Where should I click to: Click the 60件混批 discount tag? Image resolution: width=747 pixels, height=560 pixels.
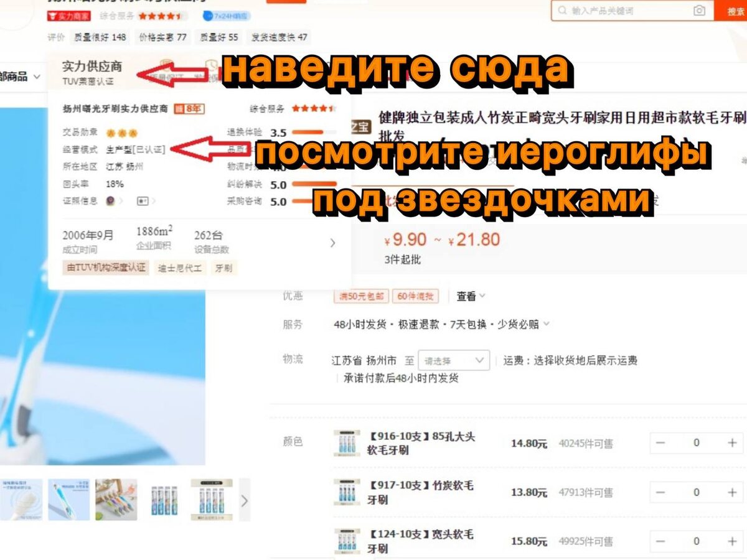point(416,296)
